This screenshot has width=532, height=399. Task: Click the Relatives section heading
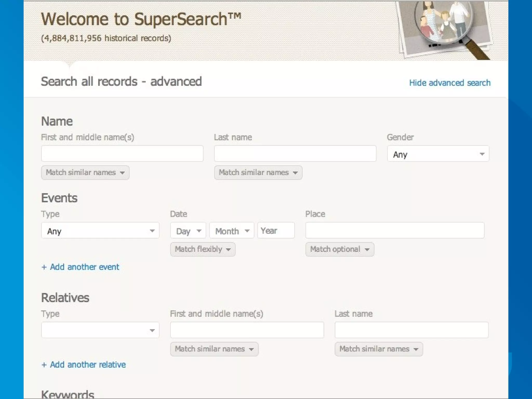coord(65,298)
